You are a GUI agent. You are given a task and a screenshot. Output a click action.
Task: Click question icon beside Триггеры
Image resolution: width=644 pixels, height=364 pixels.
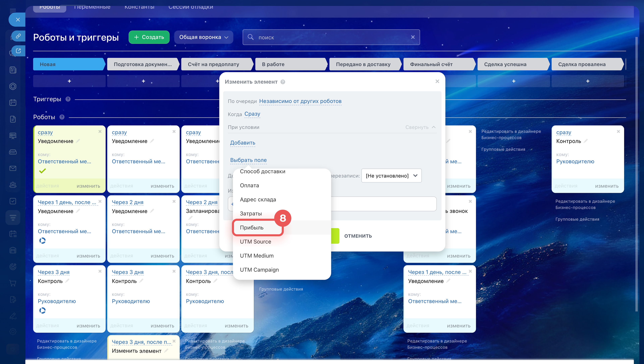click(x=68, y=99)
